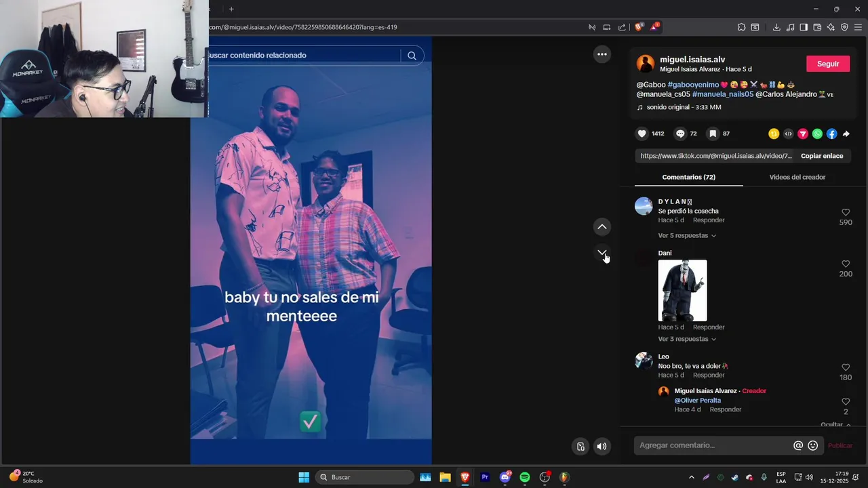Click 'Copiar enlace' to copy the video link
This screenshot has width=868, height=488.
pos(822,156)
